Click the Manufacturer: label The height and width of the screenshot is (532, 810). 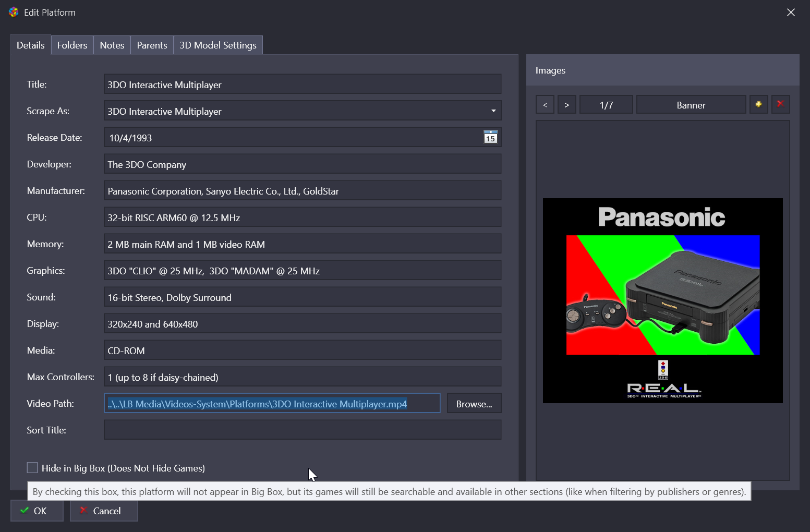click(56, 191)
